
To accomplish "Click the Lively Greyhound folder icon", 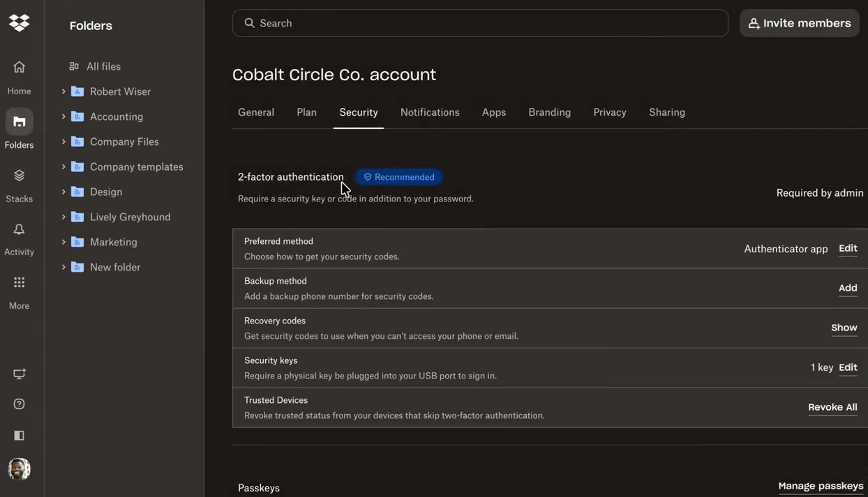I will (77, 217).
